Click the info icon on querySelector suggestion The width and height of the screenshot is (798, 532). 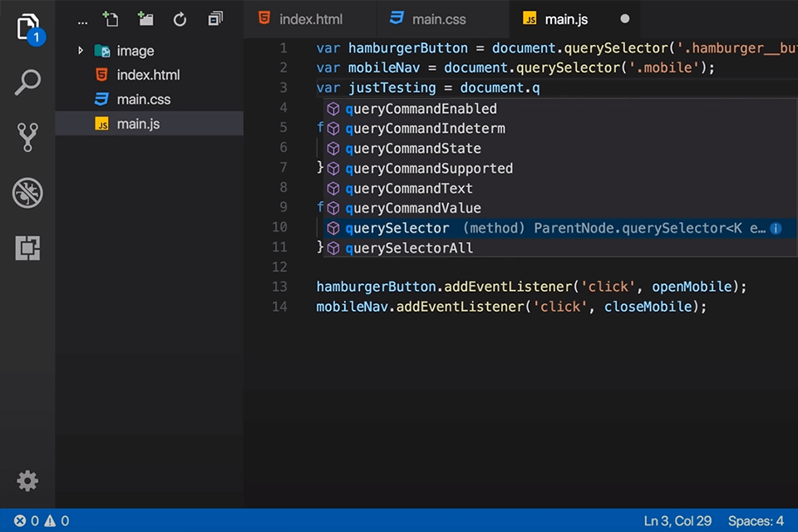776,228
